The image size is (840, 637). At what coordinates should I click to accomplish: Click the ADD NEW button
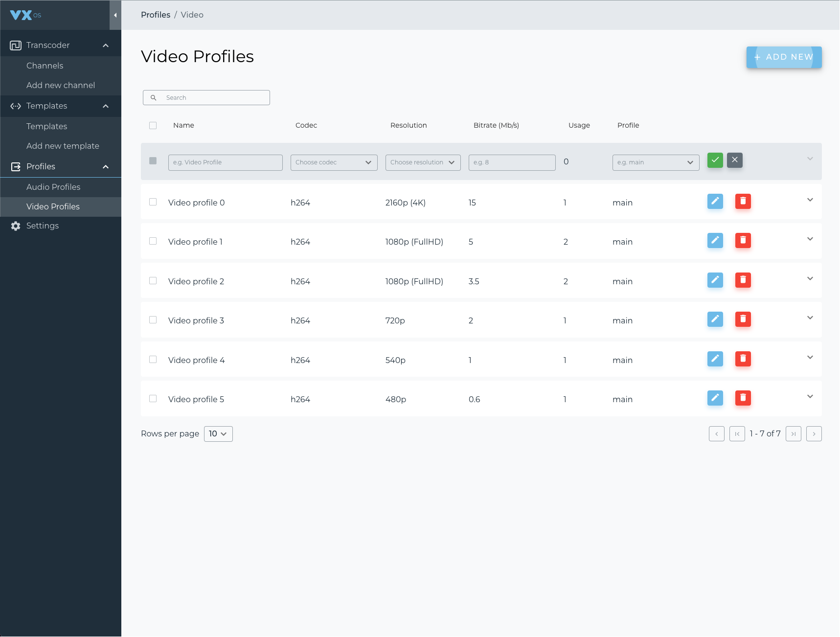[x=784, y=57]
